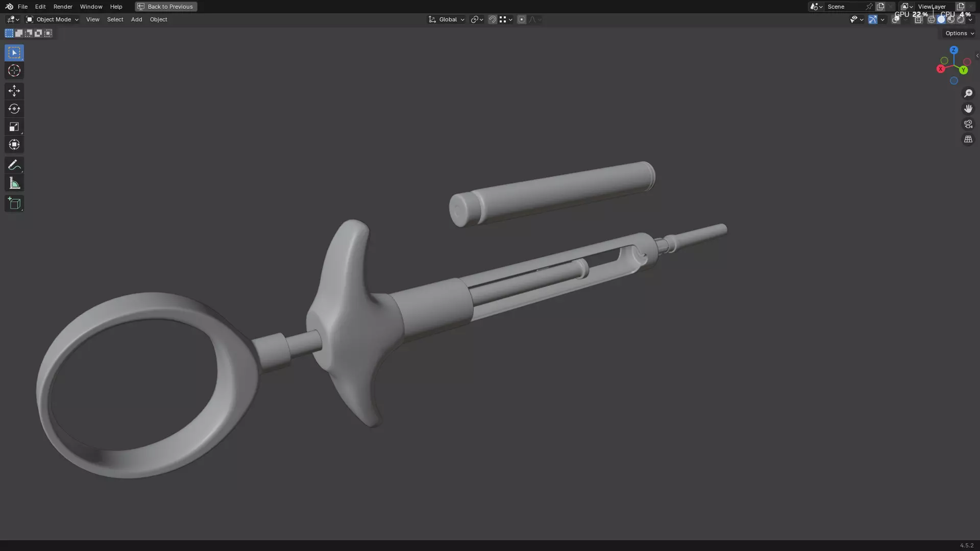Open the Window menu

coord(91,7)
